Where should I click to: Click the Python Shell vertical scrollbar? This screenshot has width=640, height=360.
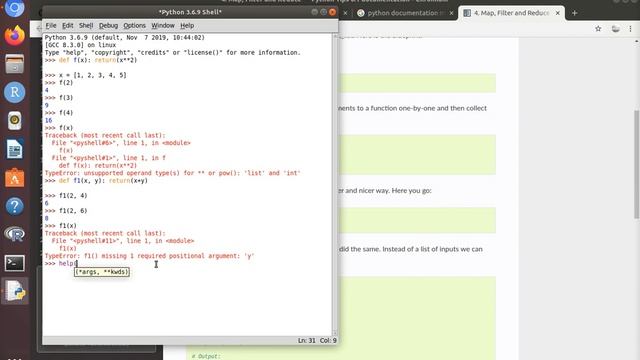(x=335, y=184)
